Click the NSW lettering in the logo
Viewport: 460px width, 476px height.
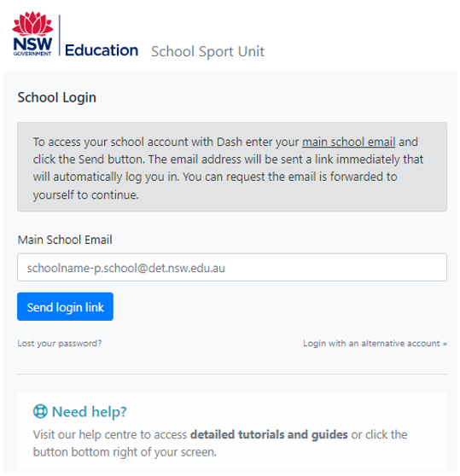pyautogui.click(x=32, y=44)
